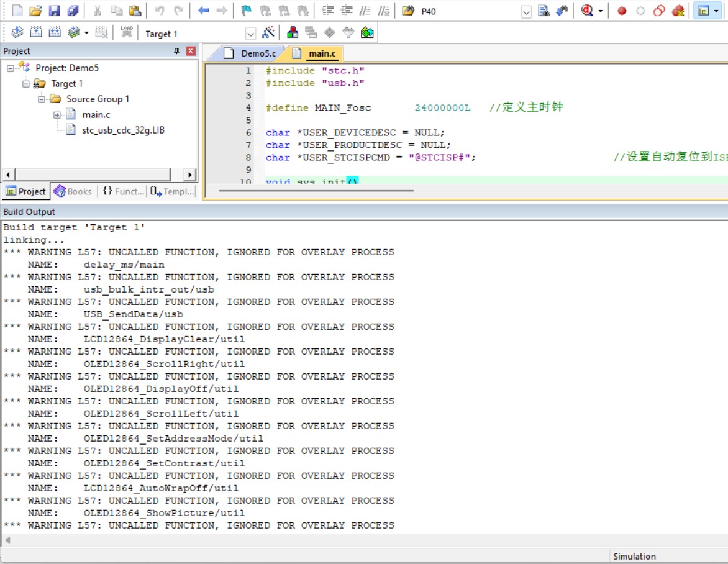
Task: Collapse the Source Group 1 node
Action: pos(42,99)
